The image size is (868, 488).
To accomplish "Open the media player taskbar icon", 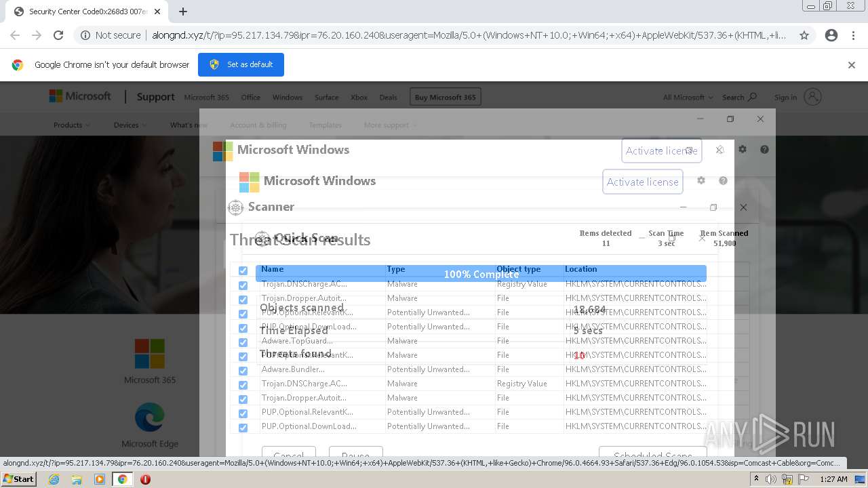I will pyautogui.click(x=100, y=479).
